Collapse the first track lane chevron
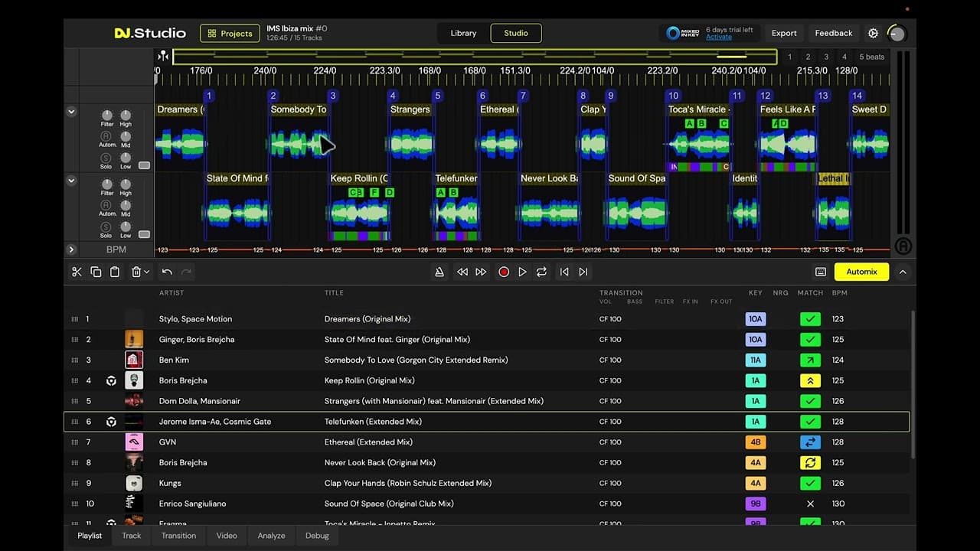The image size is (980, 551). coord(71,112)
